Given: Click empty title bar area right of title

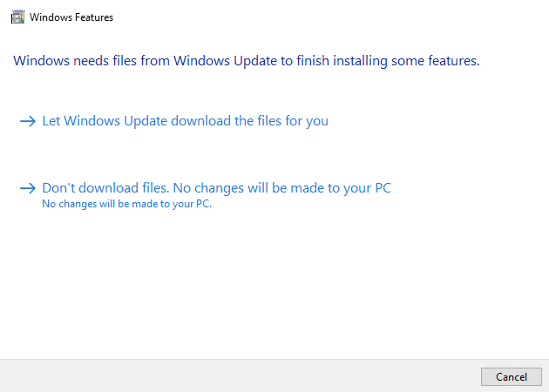Looking at the screenshot, I should pos(331,17).
